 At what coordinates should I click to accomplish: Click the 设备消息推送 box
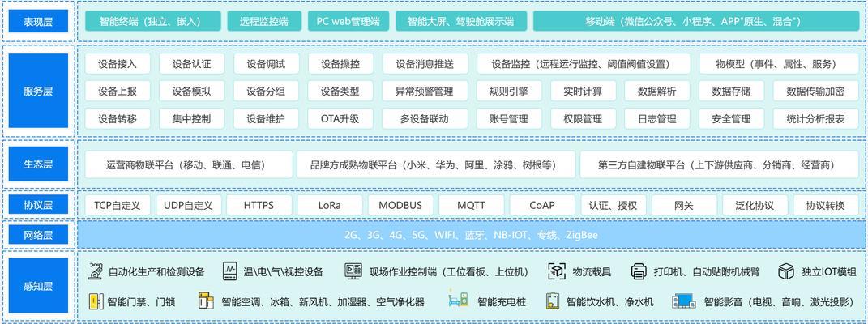(x=425, y=63)
